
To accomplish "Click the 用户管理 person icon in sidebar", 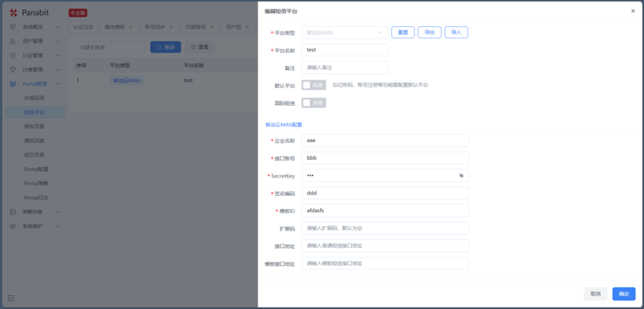I will coord(13,41).
